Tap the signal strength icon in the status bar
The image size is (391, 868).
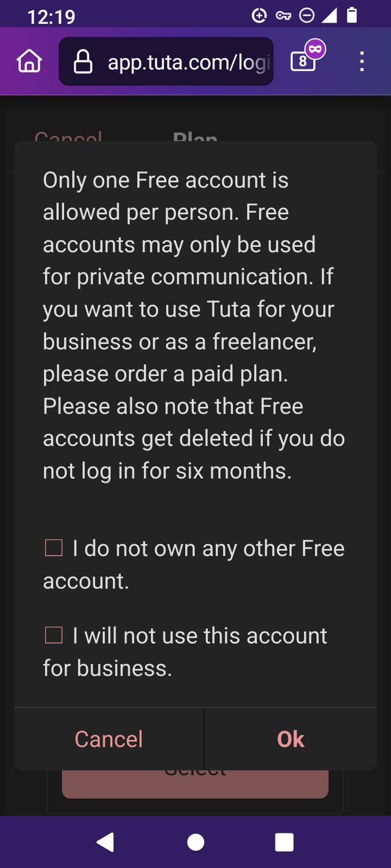331,16
